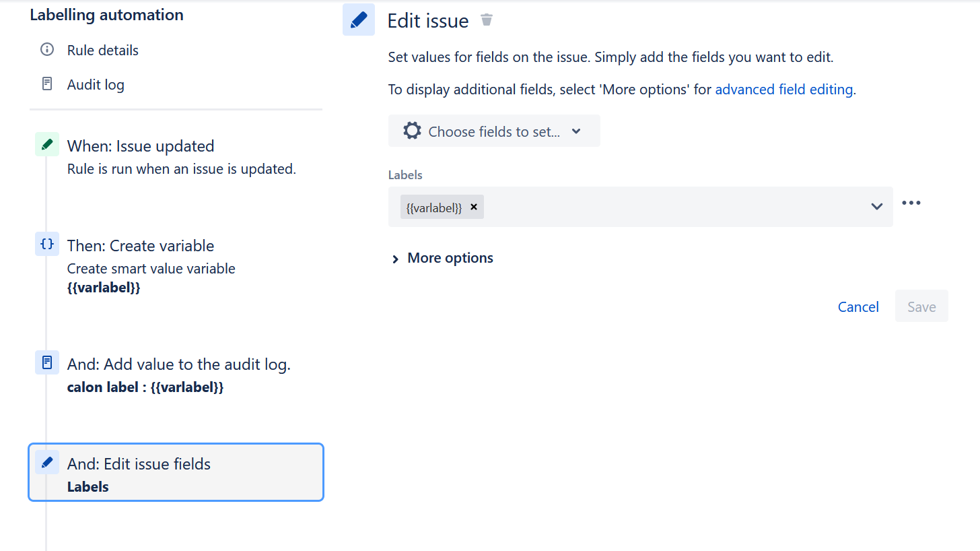
Task: Open the Audit log page
Action: click(96, 84)
